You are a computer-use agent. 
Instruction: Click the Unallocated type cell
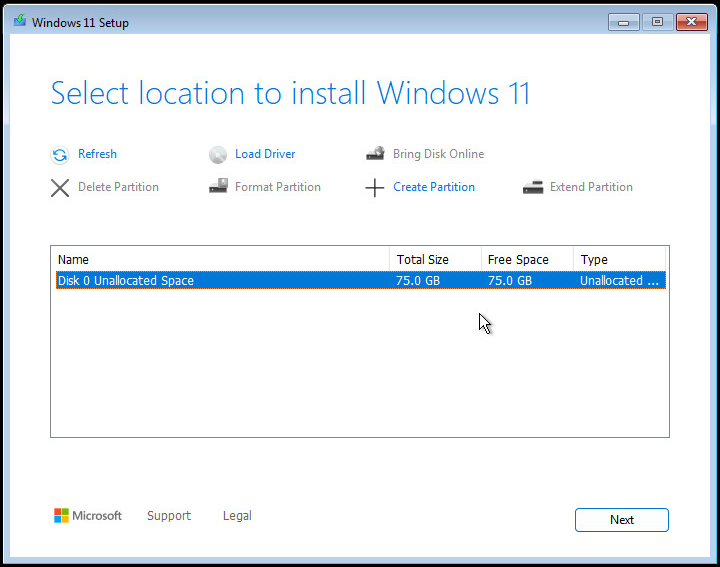(x=619, y=281)
